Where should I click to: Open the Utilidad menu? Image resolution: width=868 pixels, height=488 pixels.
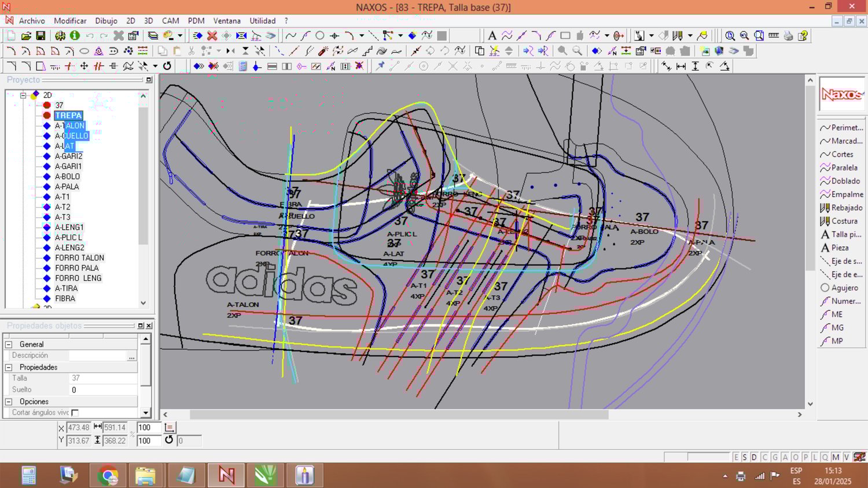click(x=262, y=21)
